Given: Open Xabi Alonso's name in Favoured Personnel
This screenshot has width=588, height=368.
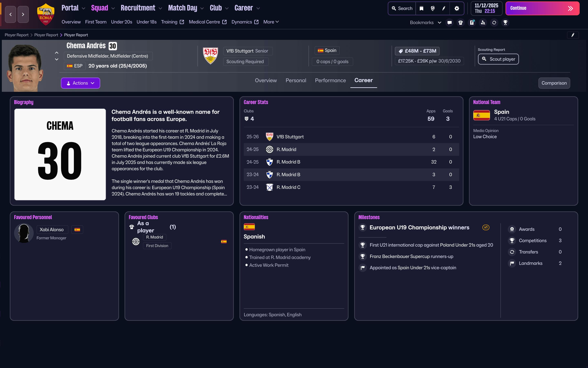Looking at the screenshot, I should coord(52,230).
